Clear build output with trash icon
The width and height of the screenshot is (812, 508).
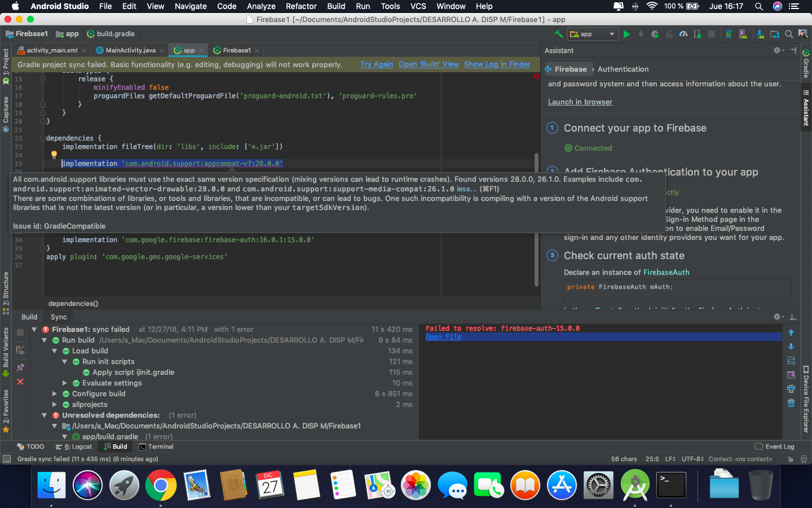(791, 403)
